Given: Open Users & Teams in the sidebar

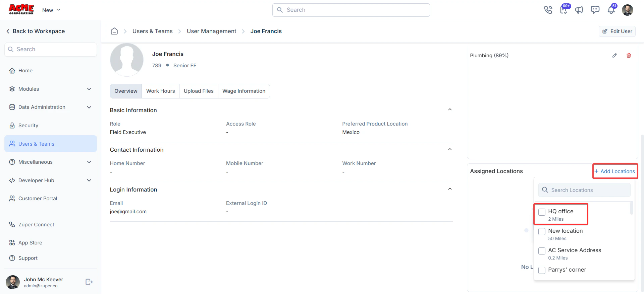Looking at the screenshot, I should pos(51,144).
